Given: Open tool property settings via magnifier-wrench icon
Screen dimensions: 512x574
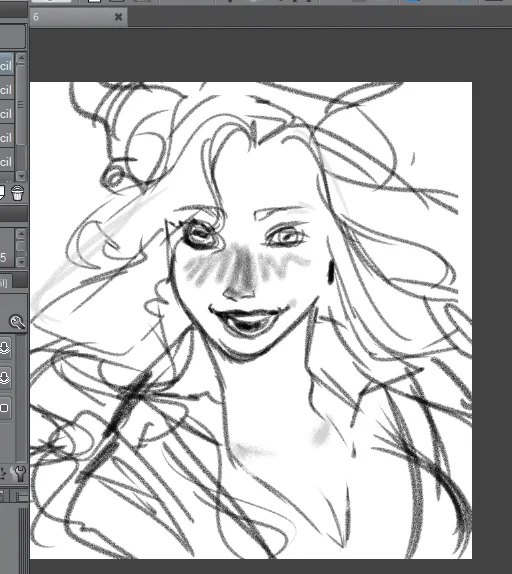Looking at the screenshot, I should [x=17, y=322].
